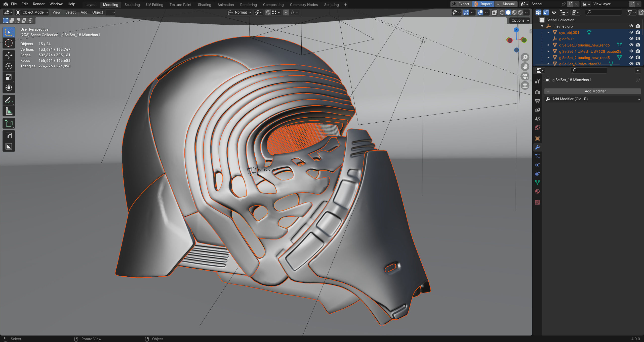
Task: Expand eye_obj.001 in the outliner
Action: click(549, 32)
